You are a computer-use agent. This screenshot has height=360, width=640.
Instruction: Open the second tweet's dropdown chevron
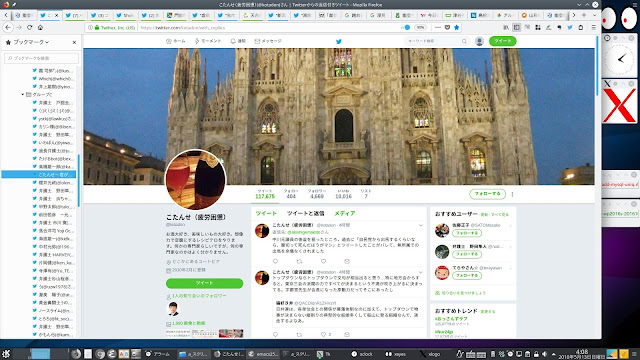420,272
